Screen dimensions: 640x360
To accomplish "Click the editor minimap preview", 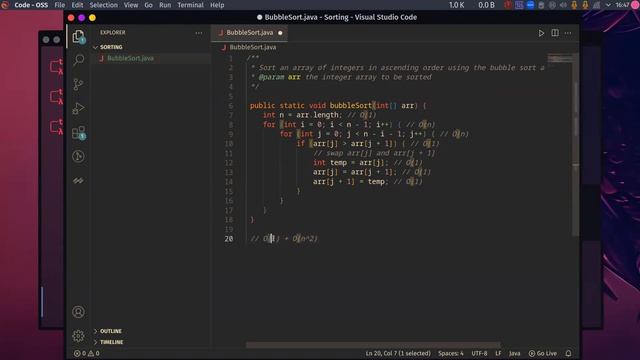I will 560,59.
